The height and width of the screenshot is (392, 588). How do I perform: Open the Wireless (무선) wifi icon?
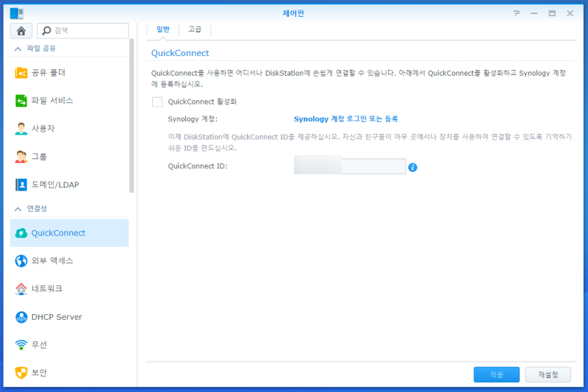tap(21, 345)
